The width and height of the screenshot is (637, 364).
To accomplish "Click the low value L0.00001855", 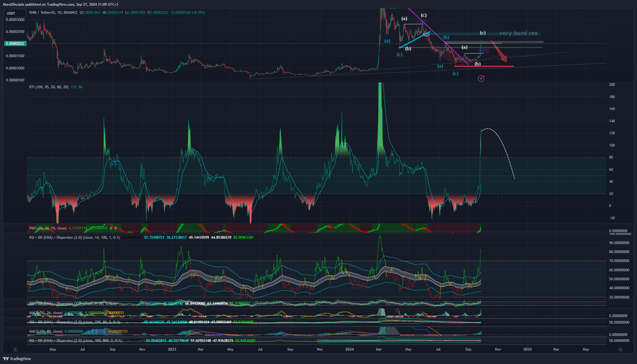I will [135, 13].
